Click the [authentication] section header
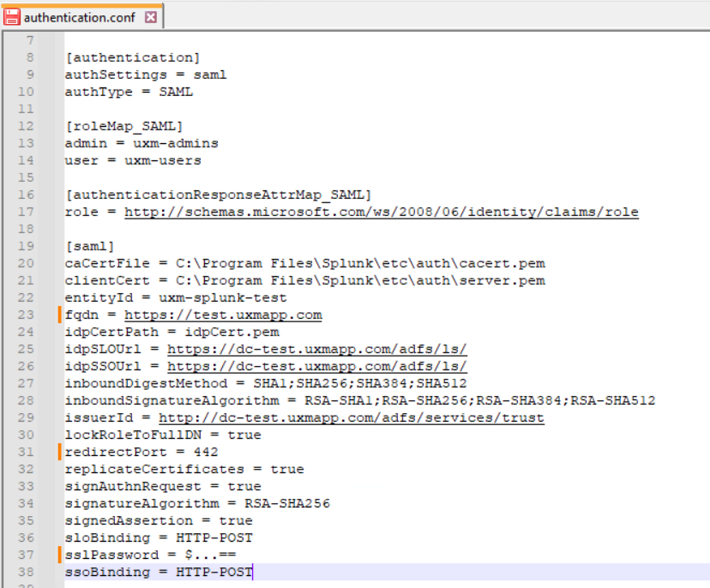The height and width of the screenshot is (588, 710). tap(133, 57)
